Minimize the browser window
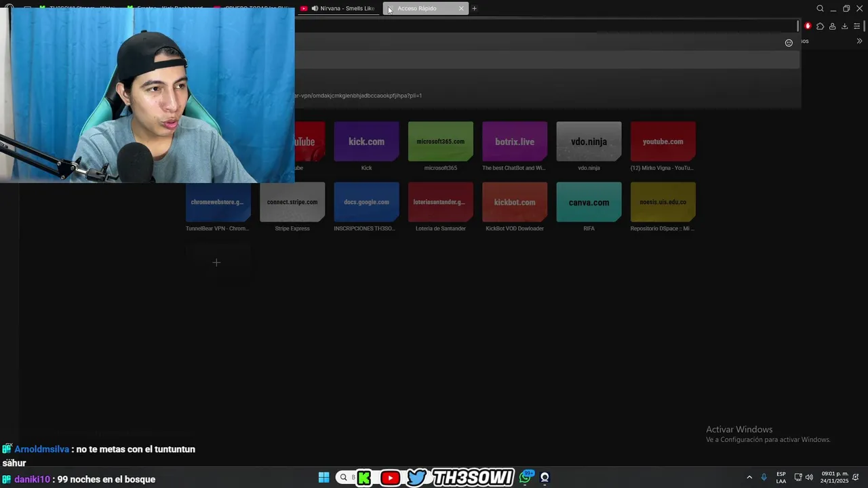868x488 pixels. click(833, 8)
